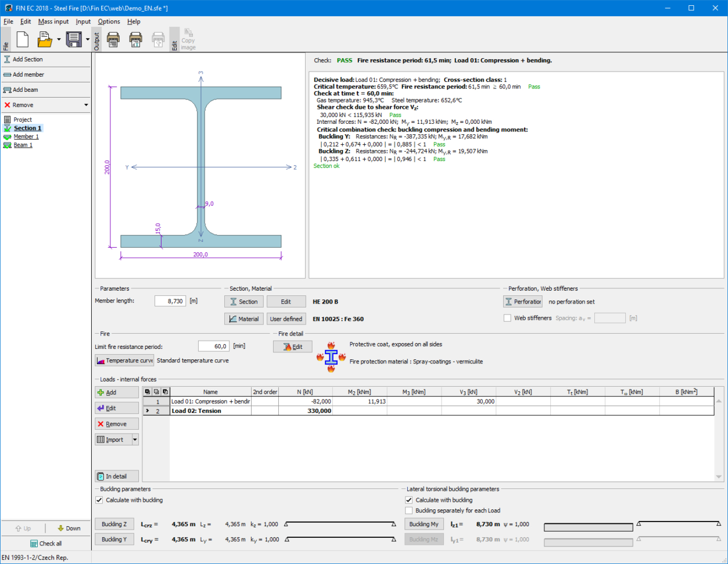The width and height of the screenshot is (728, 564).
Task: Expand the Import button dropdown
Action: coord(135,439)
